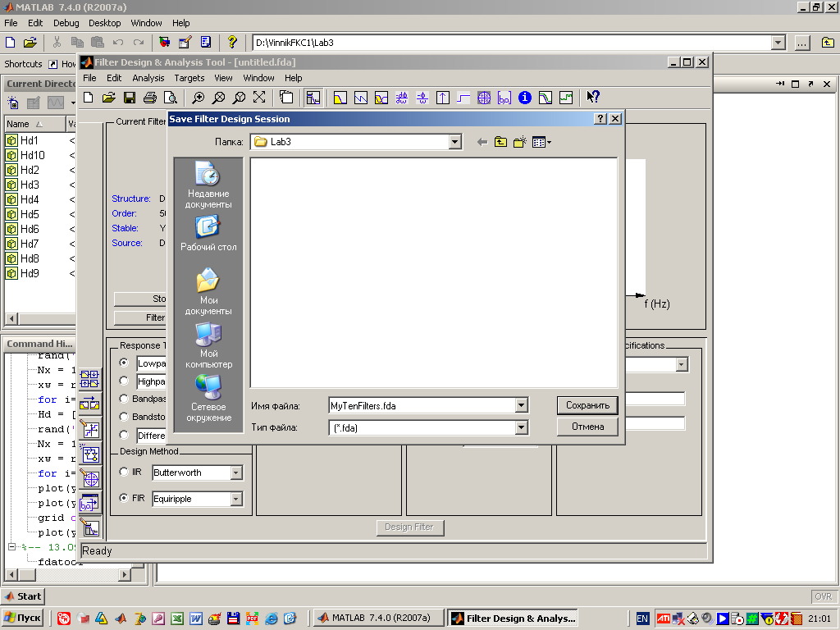Viewport: 840px width, 630px height.
Task: Show Pole/zero plot icon
Action: 484,98
